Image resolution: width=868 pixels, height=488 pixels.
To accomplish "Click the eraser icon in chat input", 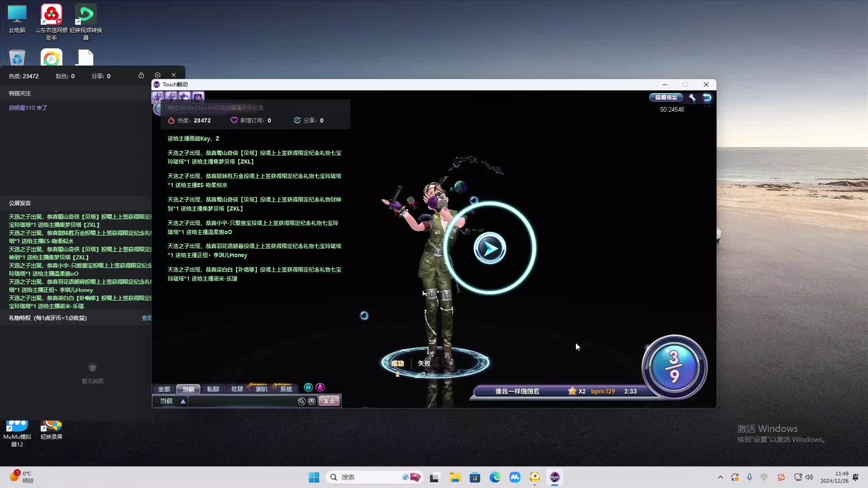I will pyautogui.click(x=302, y=401).
